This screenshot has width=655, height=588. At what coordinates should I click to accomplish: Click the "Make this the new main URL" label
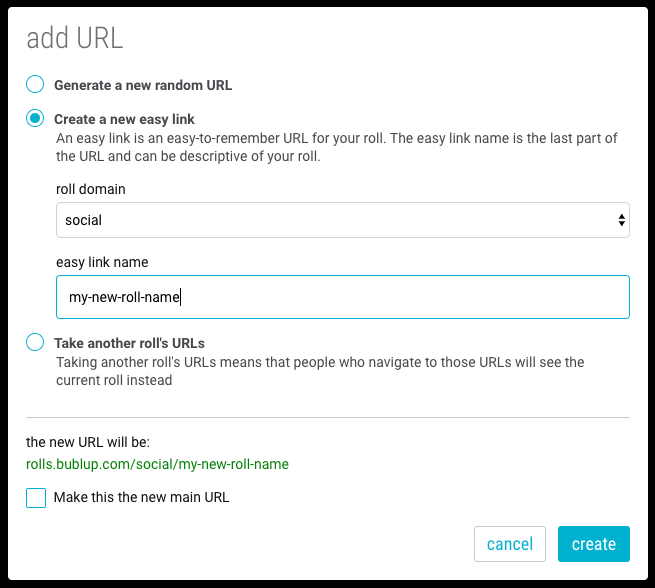click(x=141, y=497)
